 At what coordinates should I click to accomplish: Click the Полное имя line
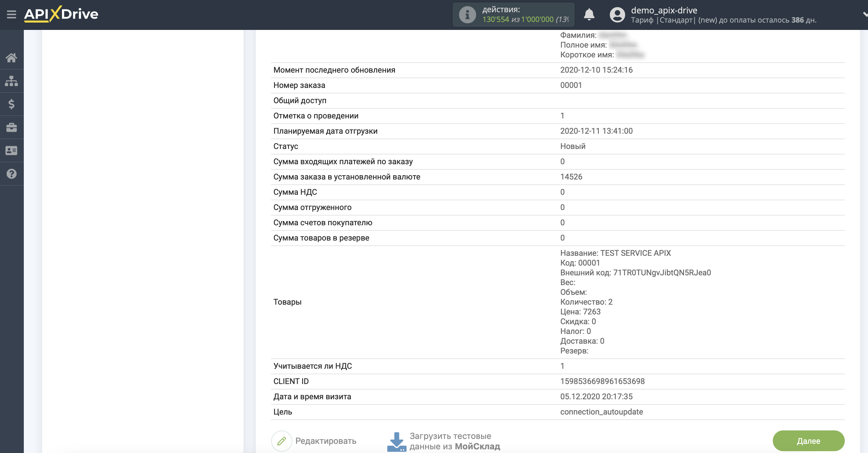(x=599, y=45)
